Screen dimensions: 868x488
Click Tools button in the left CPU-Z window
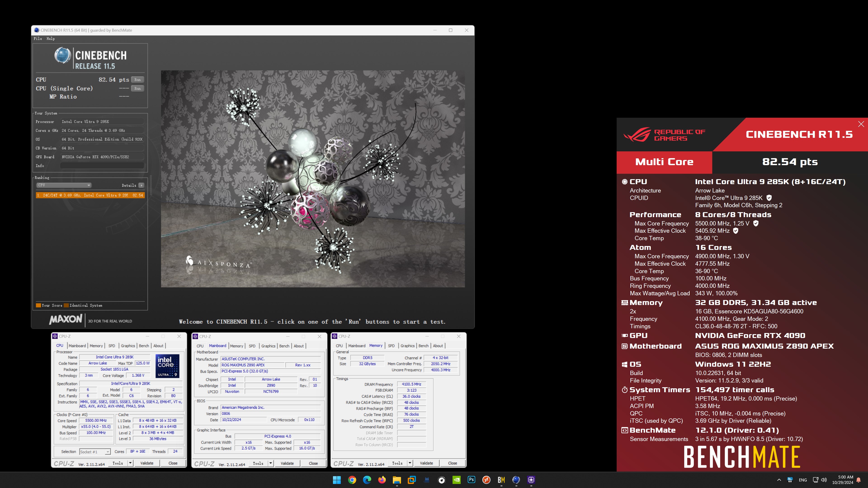click(118, 463)
